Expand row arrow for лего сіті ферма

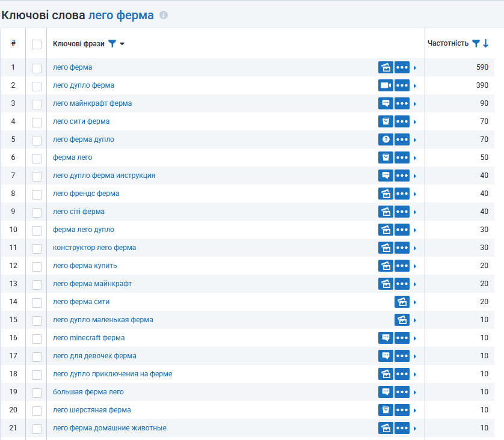click(x=415, y=212)
